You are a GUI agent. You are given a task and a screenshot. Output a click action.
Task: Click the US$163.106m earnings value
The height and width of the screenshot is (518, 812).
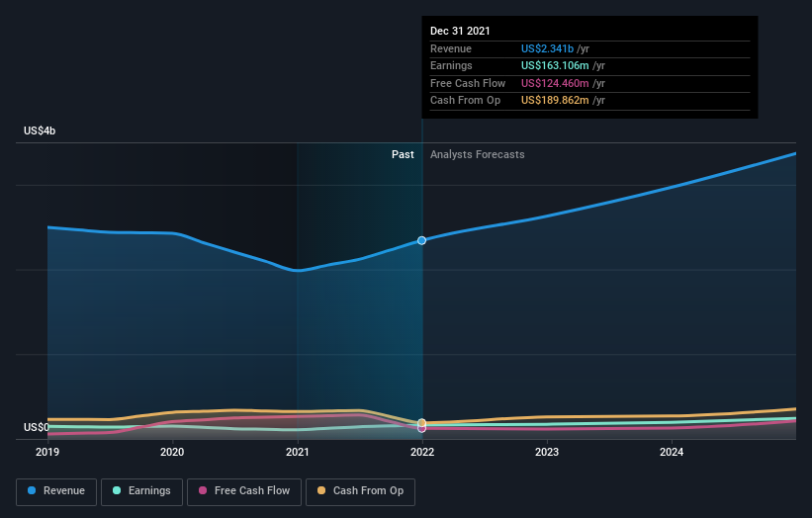click(555, 65)
